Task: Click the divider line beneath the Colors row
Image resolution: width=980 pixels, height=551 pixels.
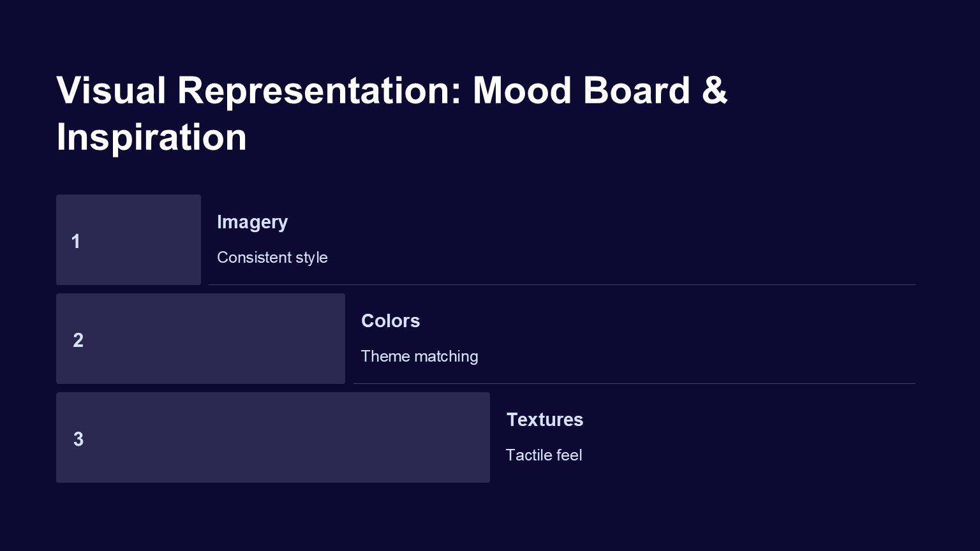Action: click(x=634, y=383)
